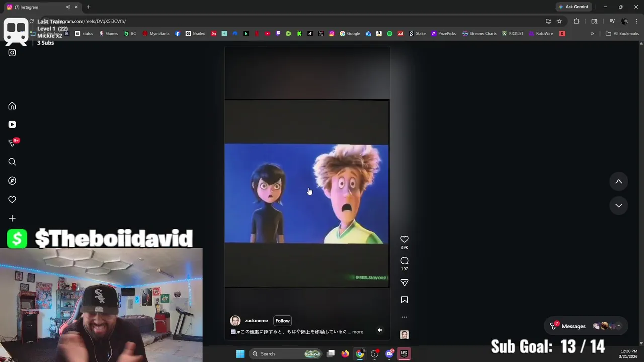Open the Spotify bookmark icon
This screenshot has width=644, height=362.
(x=389, y=34)
